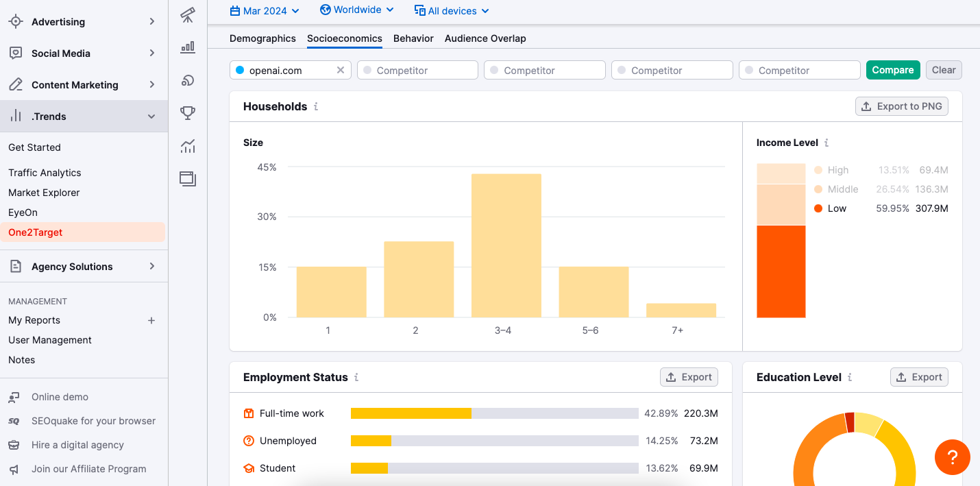Collapse the .Trends sidebar section
980x486 pixels.
151,117
